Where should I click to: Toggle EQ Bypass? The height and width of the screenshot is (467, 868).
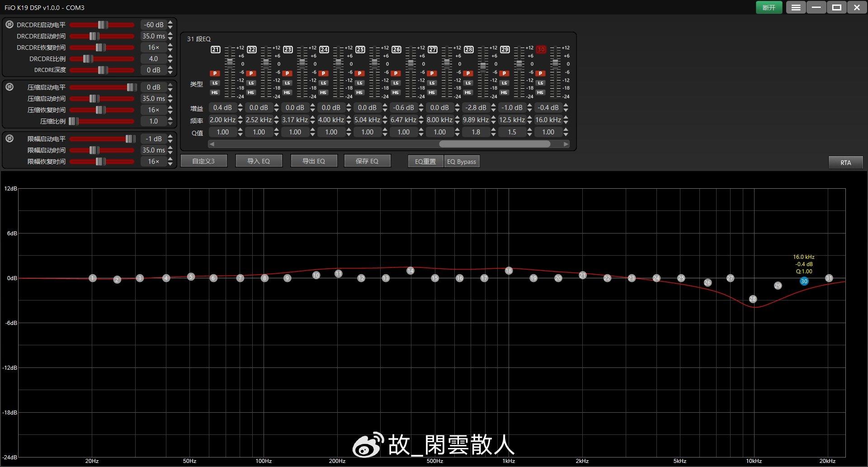[x=462, y=162]
